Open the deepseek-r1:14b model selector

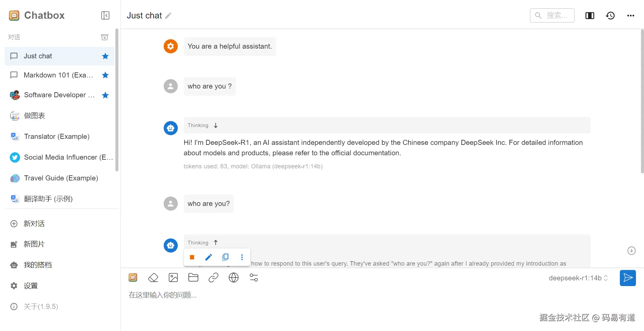(x=578, y=278)
